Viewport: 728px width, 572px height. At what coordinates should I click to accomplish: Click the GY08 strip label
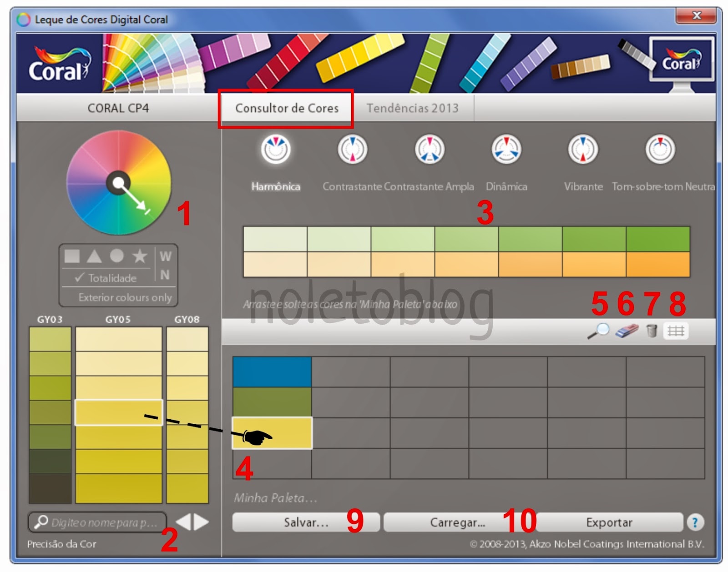(x=187, y=319)
